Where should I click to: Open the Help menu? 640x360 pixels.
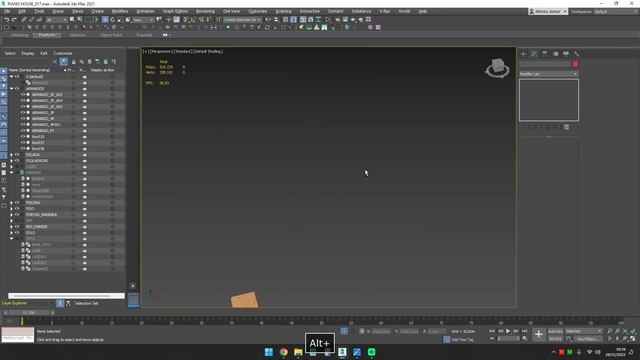pos(423,11)
